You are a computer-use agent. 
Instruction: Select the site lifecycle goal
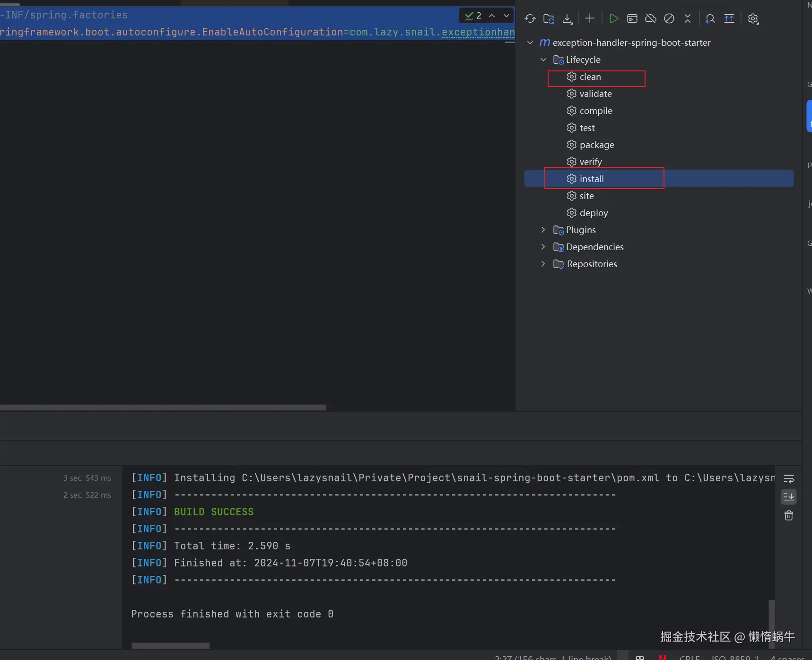click(x=586, y=196)
